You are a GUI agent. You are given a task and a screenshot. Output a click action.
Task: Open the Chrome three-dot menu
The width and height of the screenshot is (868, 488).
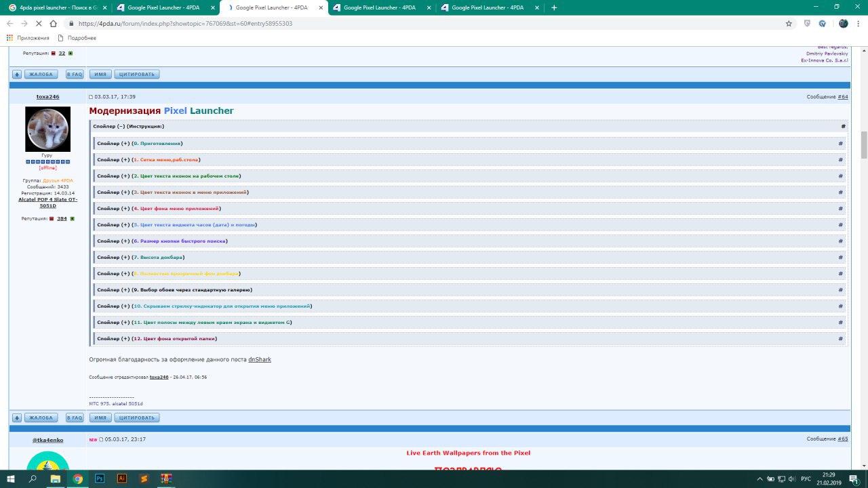[x=859, y=23]
